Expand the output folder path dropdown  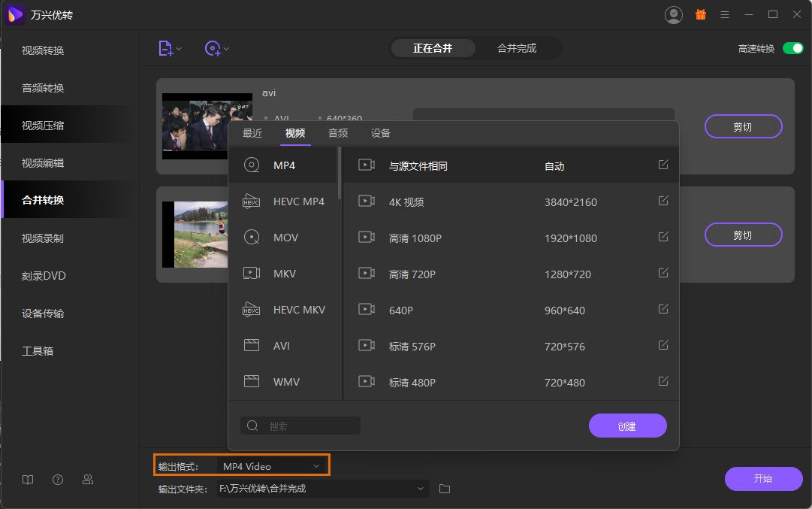tap(421, 489)
